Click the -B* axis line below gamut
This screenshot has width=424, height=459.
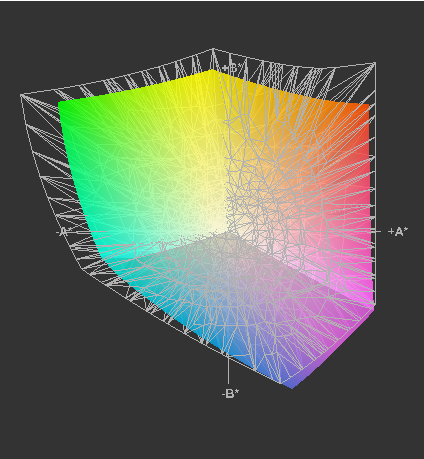point(228,370)
